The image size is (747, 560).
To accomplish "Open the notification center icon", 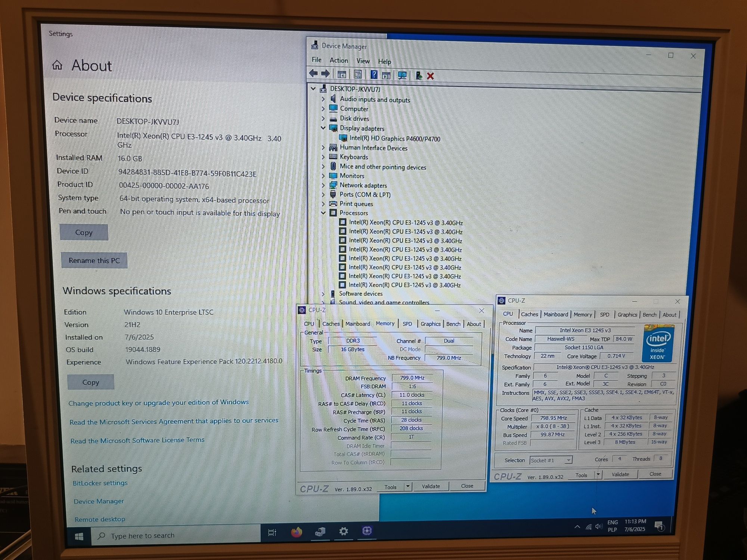I will [659, 526].
